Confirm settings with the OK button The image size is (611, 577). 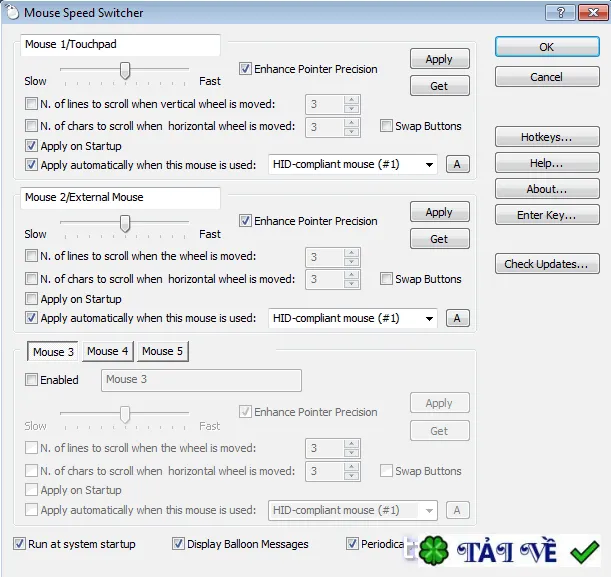point(547,47)
